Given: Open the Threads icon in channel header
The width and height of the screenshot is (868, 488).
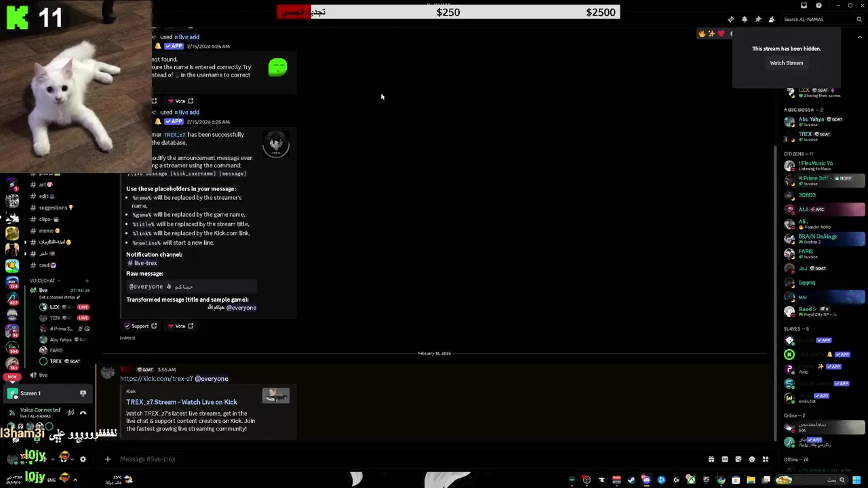Looking at the screenshot, I should pos(730,20).
